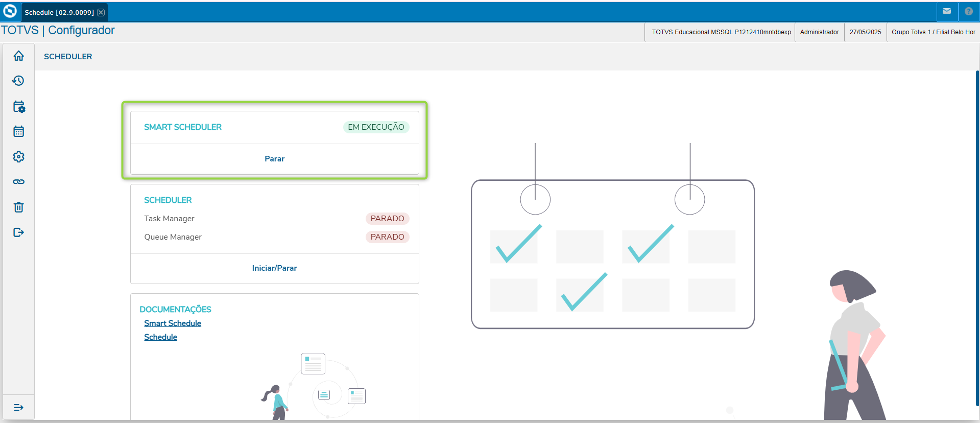
Task: Click Parar to stop Smart Scheduler
Action: click(x=275, y=159)
